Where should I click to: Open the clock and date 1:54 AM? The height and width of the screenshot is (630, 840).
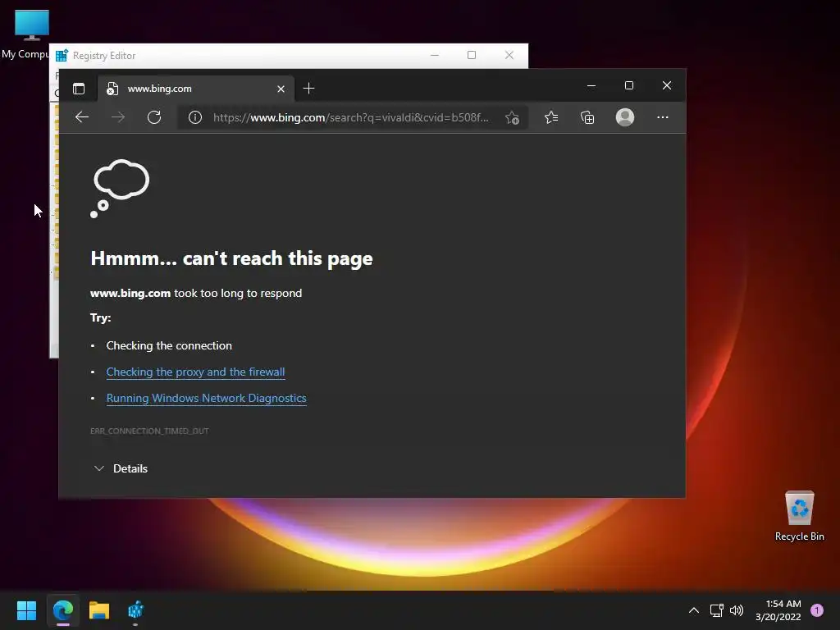[778, 610]
